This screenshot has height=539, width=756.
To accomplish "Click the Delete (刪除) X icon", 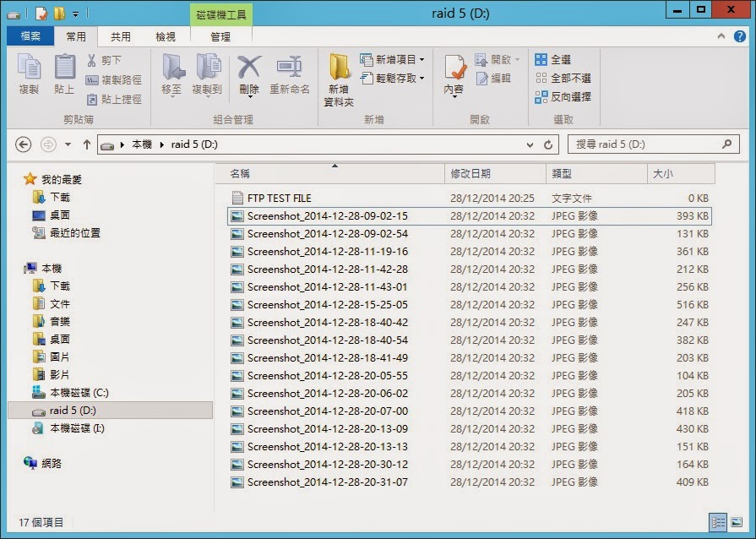I will click(x=249, y=67).
